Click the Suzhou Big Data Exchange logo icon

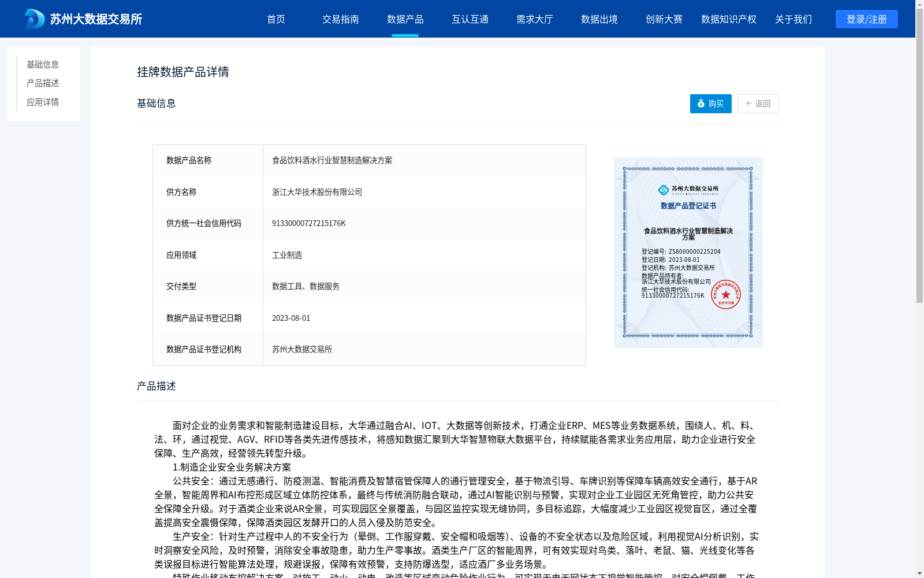tap(35, 19)
